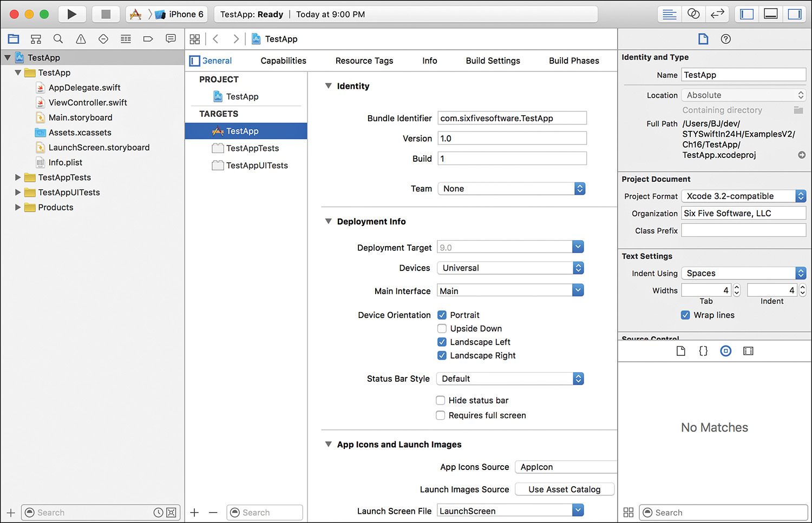This screenshot has height=523, width=812.
Task: Switch to the Info tab
Action: [430, 61]
